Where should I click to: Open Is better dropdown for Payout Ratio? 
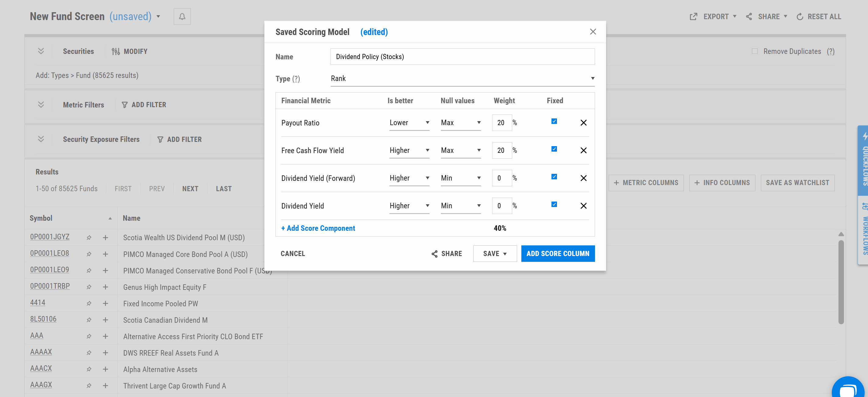409,123
